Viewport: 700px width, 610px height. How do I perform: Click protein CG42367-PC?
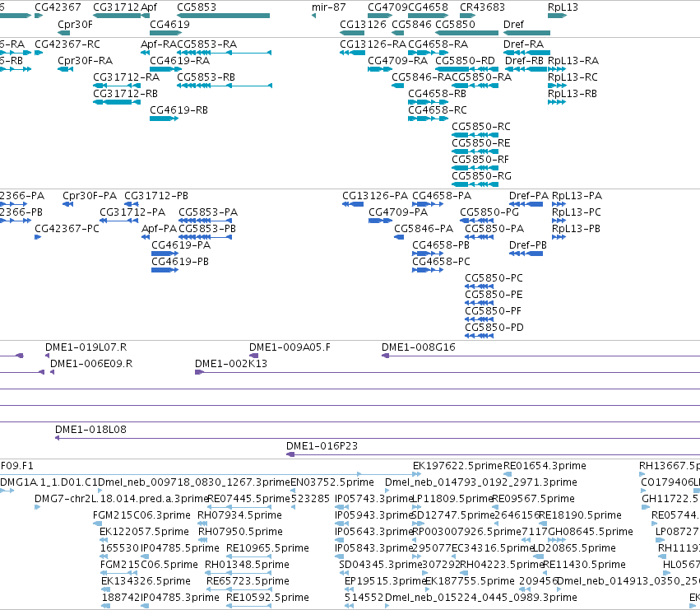pos(67,229)
